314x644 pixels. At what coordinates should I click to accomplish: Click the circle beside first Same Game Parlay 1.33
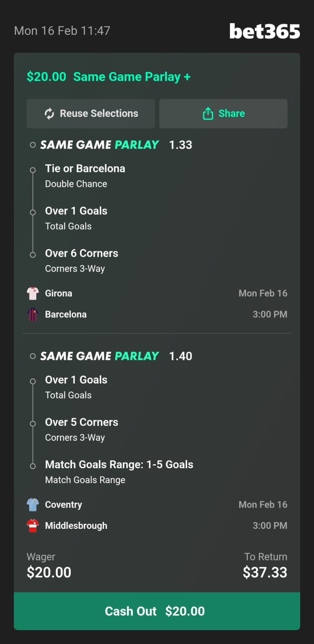click(x=33, y=145)
